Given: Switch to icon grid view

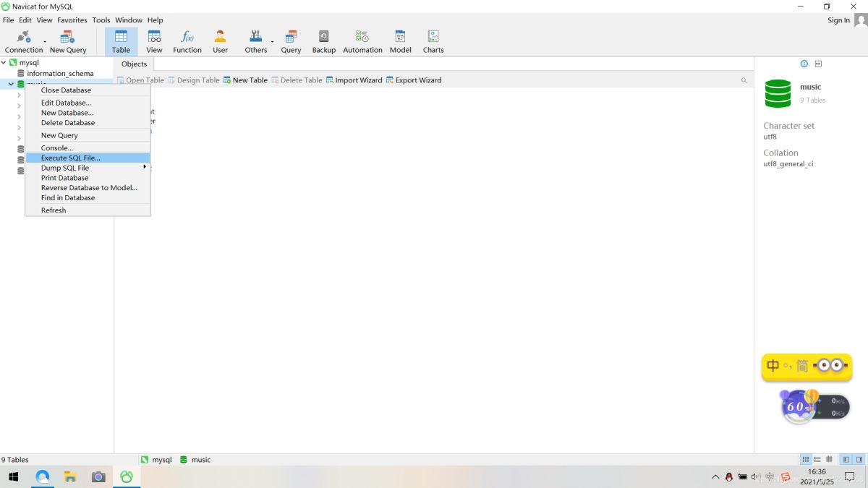Looking at the screenshot, I should click(806, 459).
